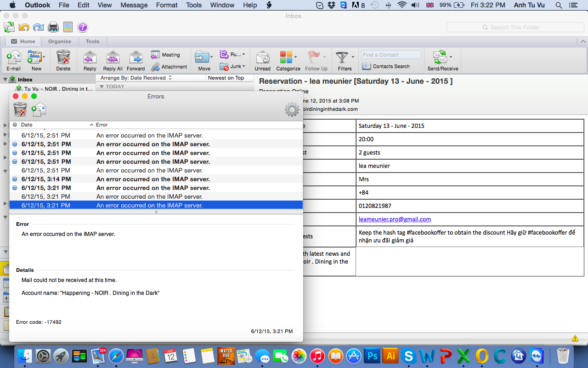Open the purple Help icon
This screenshot has width=588, height=368.
(x=82, y=27)
